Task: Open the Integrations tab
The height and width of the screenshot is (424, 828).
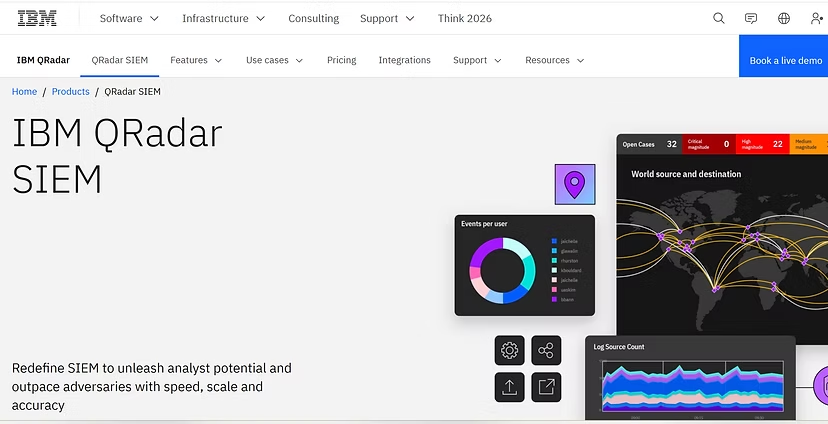Action: tap(404, 60)
